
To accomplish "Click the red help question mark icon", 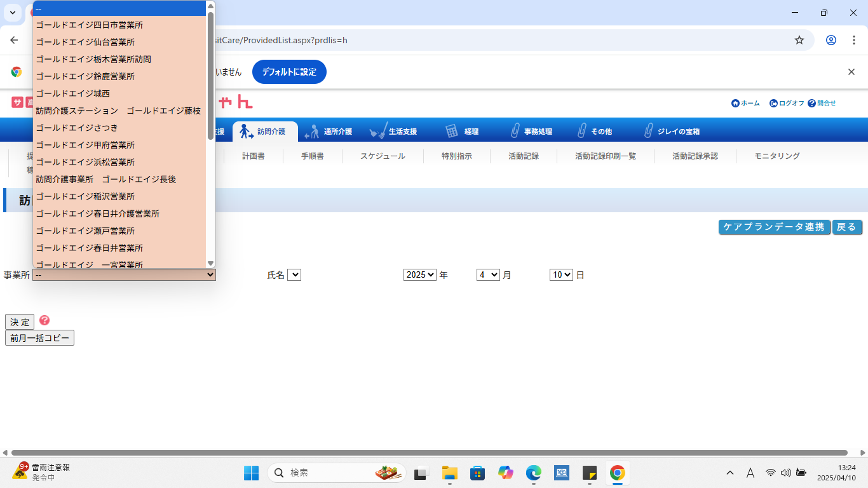I will (44, 320).
